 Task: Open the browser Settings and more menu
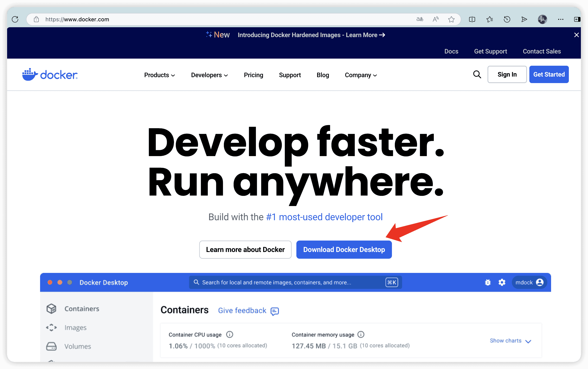click(561, 19)
